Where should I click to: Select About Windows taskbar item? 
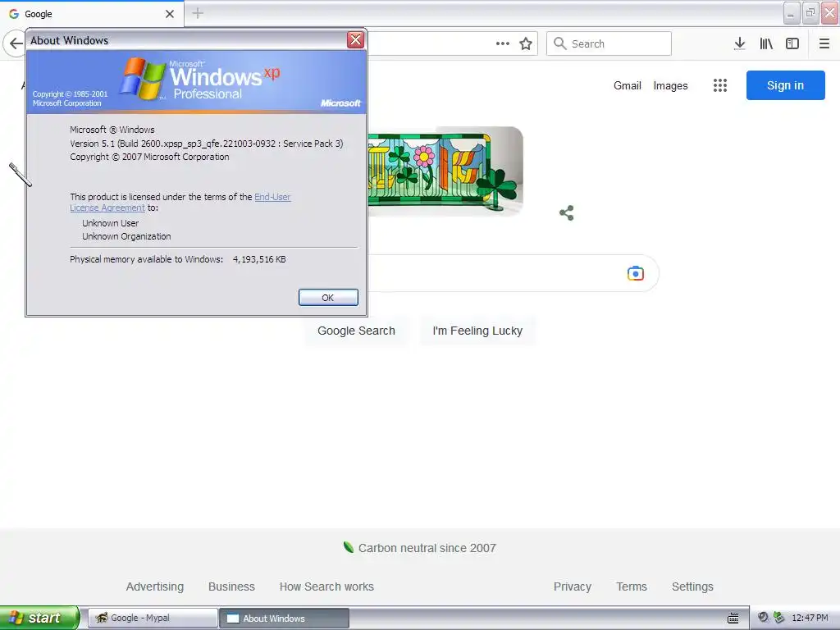285,618
